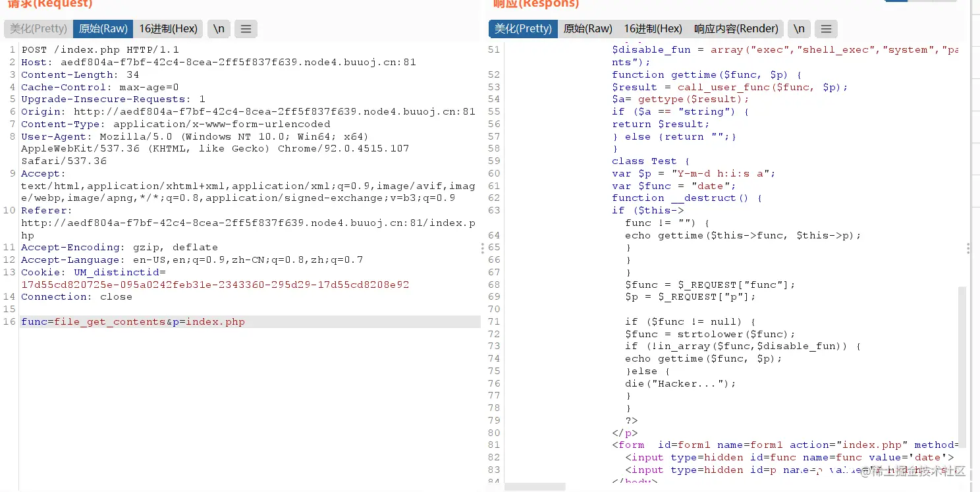980x492 pixels.
Task: Click the 'Cache-Control: max-age=0' header
Action: pos(100,87)
